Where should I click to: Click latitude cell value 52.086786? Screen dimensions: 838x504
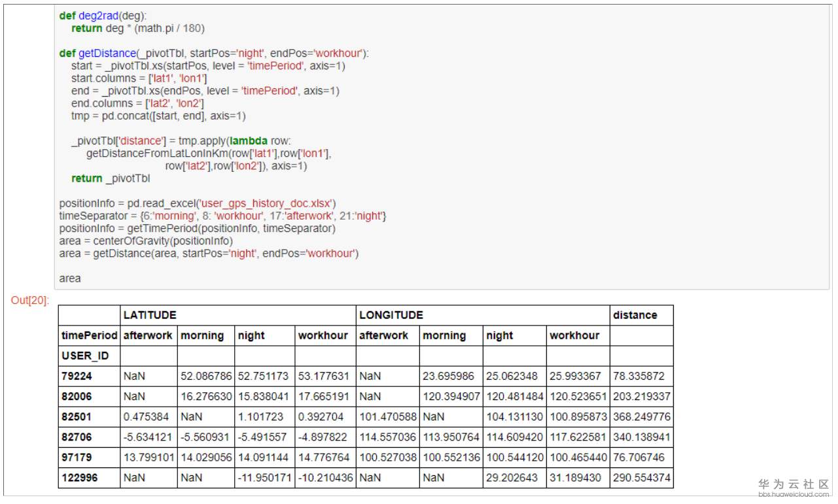point(205,376)
